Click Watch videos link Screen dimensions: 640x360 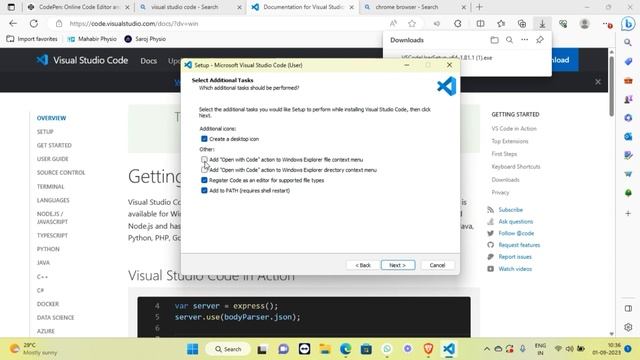pos(515,269)
